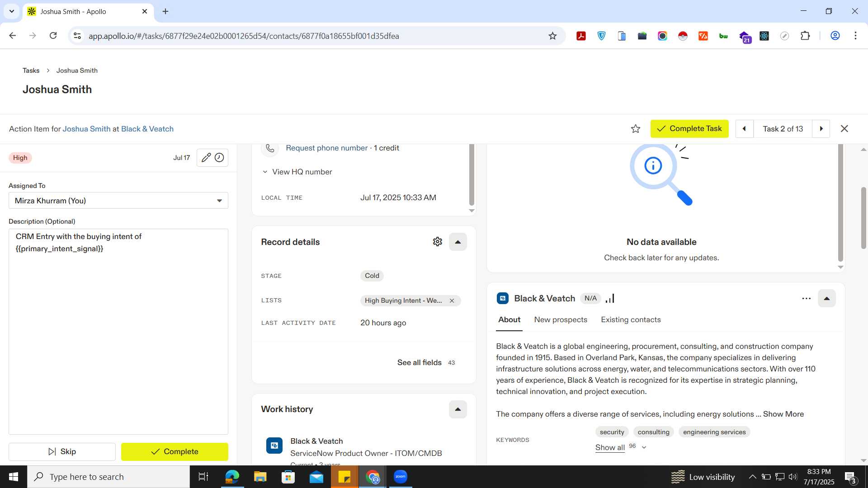The height and width of the screenshot is (488, 868).
Task: Bookmark this page with the star icon
Action: (552, 36)
